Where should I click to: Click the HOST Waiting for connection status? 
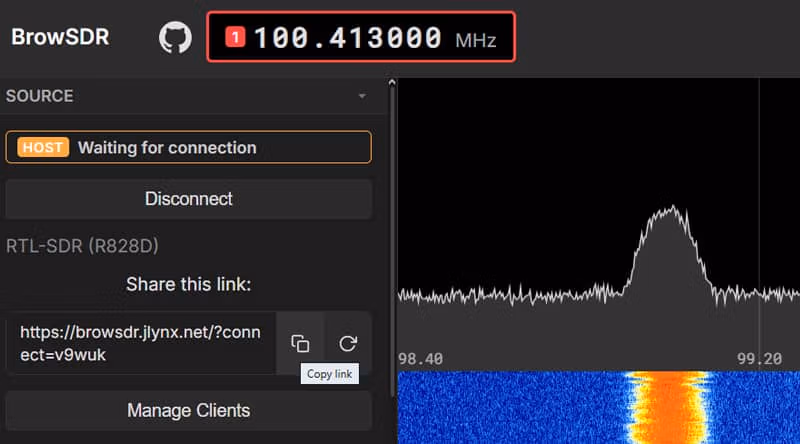pyautogui.click(x=189, y=147)
